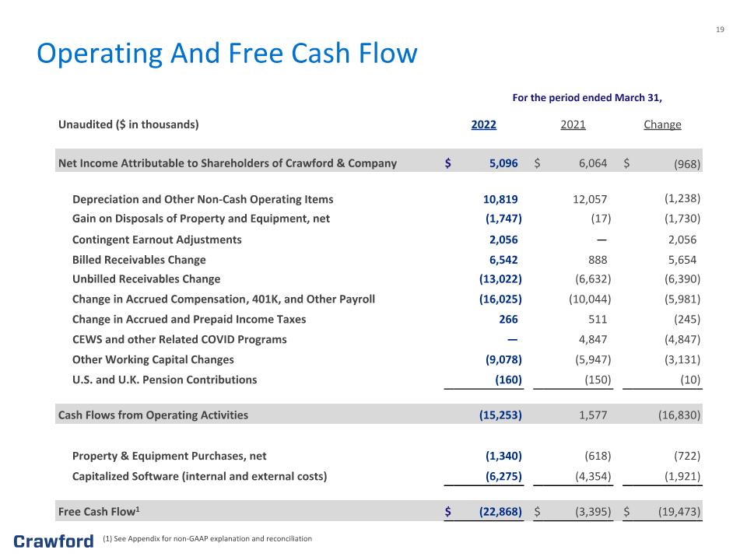Select the 2021 column header

(573, 124)
